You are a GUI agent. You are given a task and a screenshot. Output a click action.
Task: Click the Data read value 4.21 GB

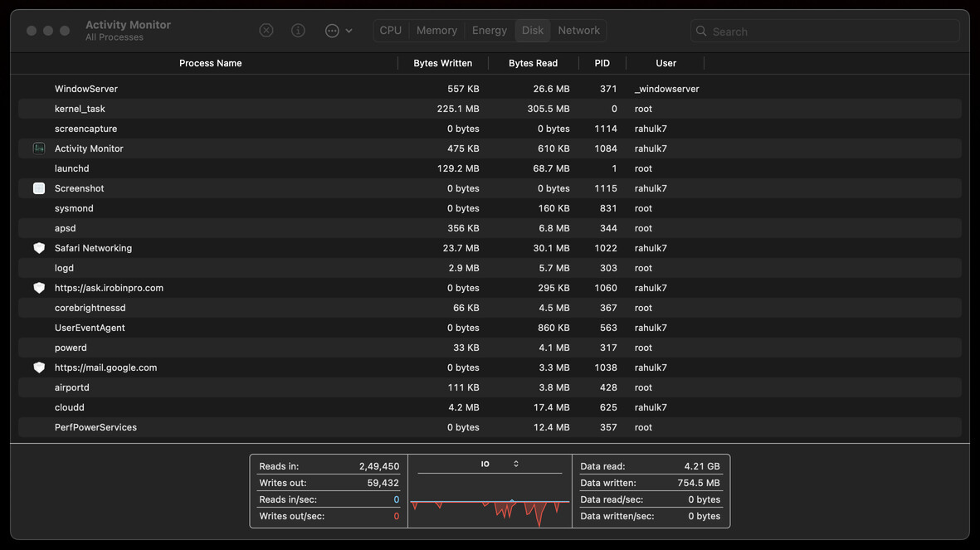tap(702, 466)
